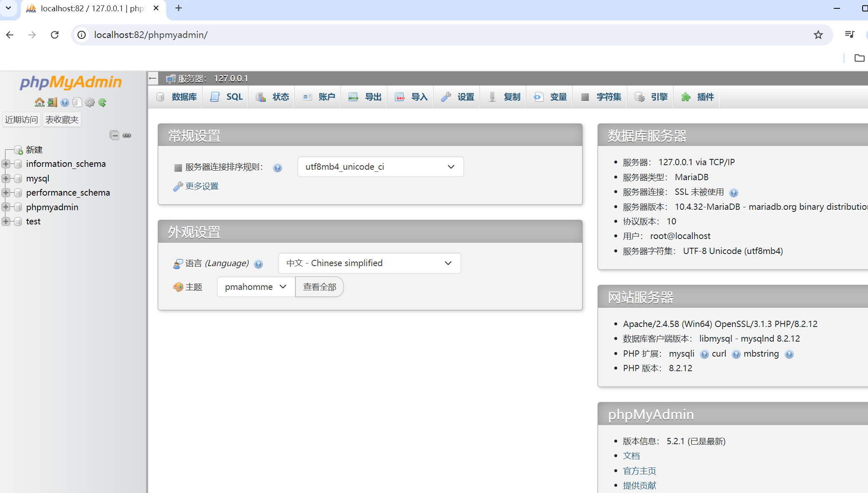Screen dimensions: 868x493
Task: Open navigation panel settings gear icon
Action: pos(90,102)
